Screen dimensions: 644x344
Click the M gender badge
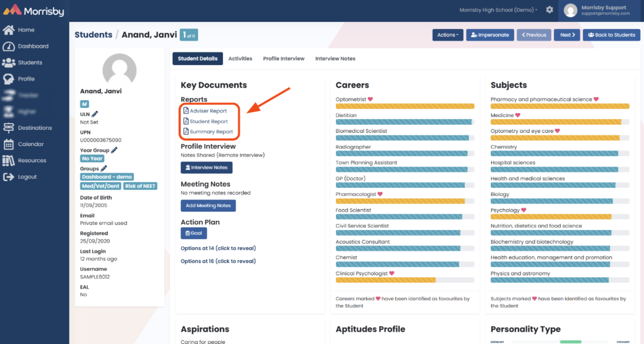pyautogui.click(x=84, y=104)
